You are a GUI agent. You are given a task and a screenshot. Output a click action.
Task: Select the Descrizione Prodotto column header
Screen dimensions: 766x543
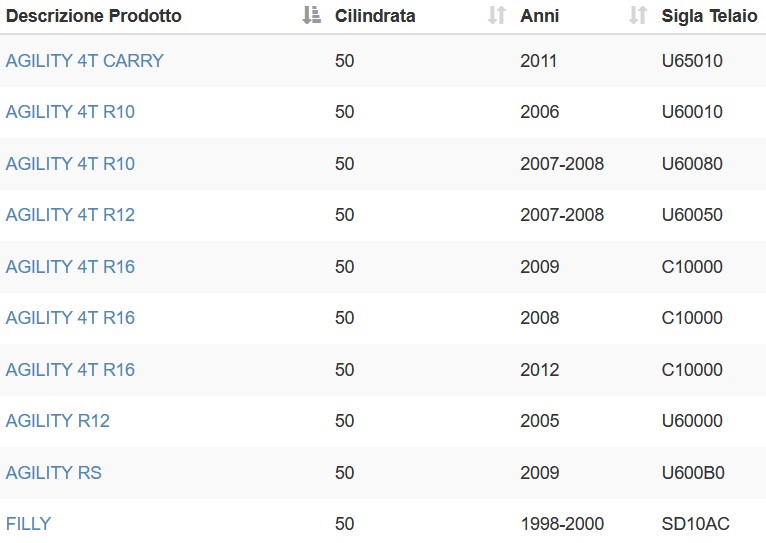(94, 16)
